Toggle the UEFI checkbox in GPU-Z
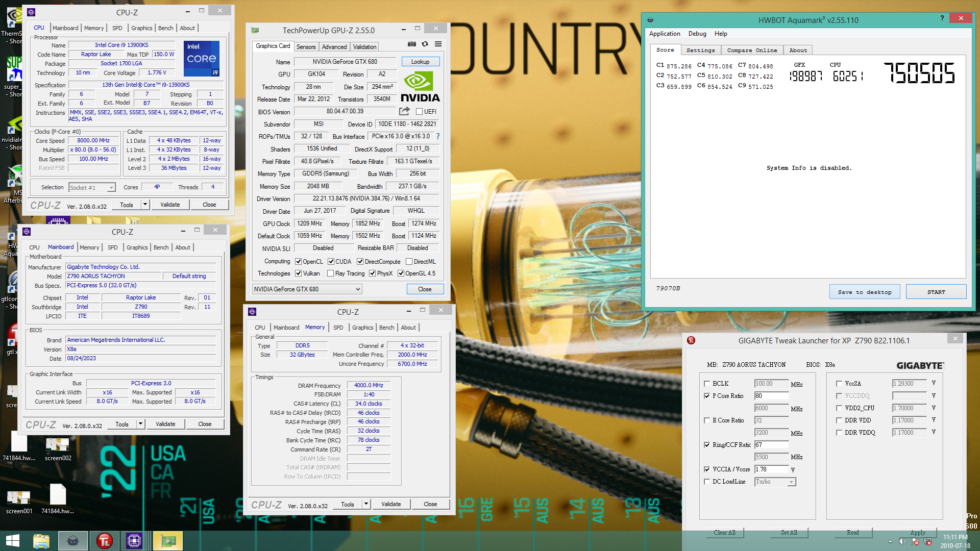This screenshot has width=980, height=551. point(419,112)
